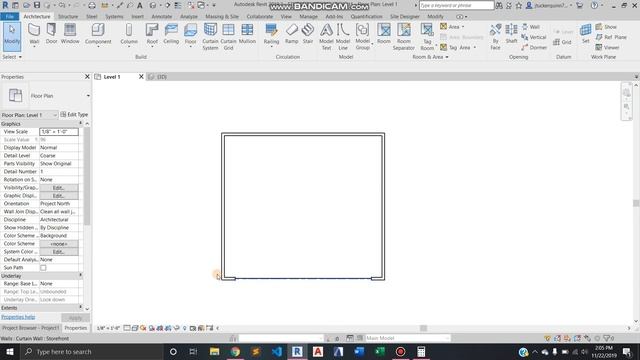Click the Color Scheme <none> button
This screenshot has width=640, height=360.
(x=59, y=244)
